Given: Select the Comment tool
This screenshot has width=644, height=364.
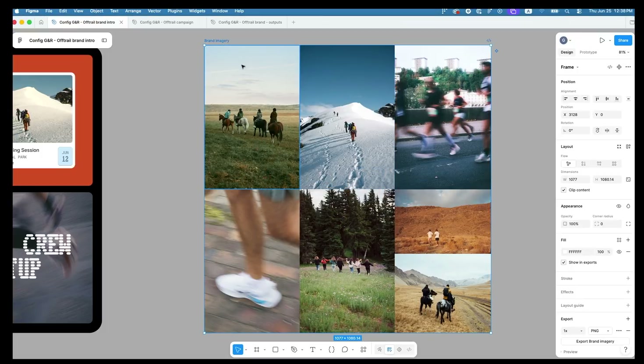Looking at the screenshot, I should (345, 350).
